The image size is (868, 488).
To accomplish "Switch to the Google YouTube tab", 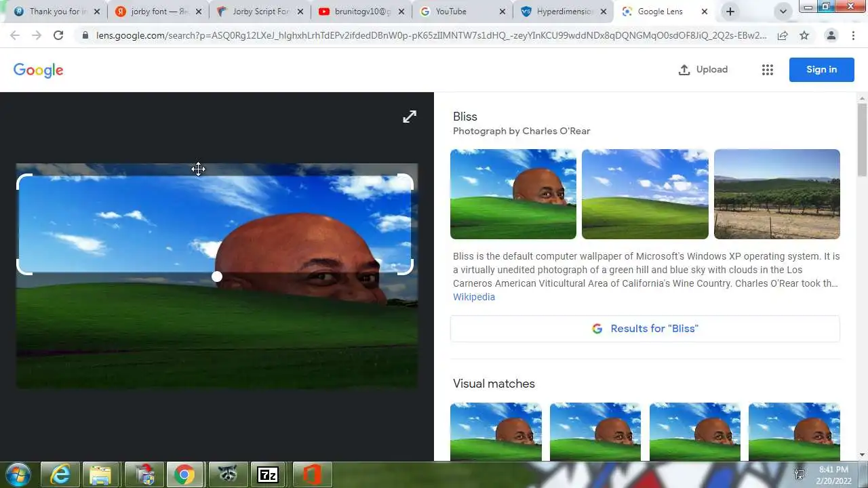I will point(462,12).
